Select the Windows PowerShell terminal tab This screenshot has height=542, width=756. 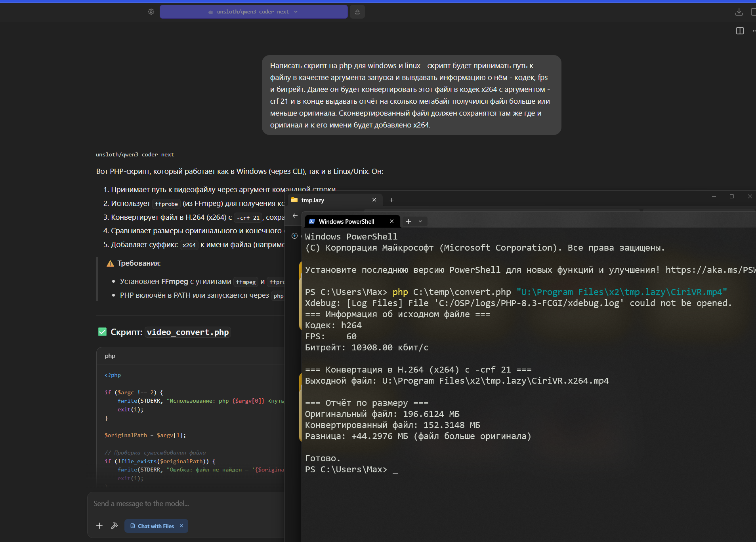click(352, 221)
